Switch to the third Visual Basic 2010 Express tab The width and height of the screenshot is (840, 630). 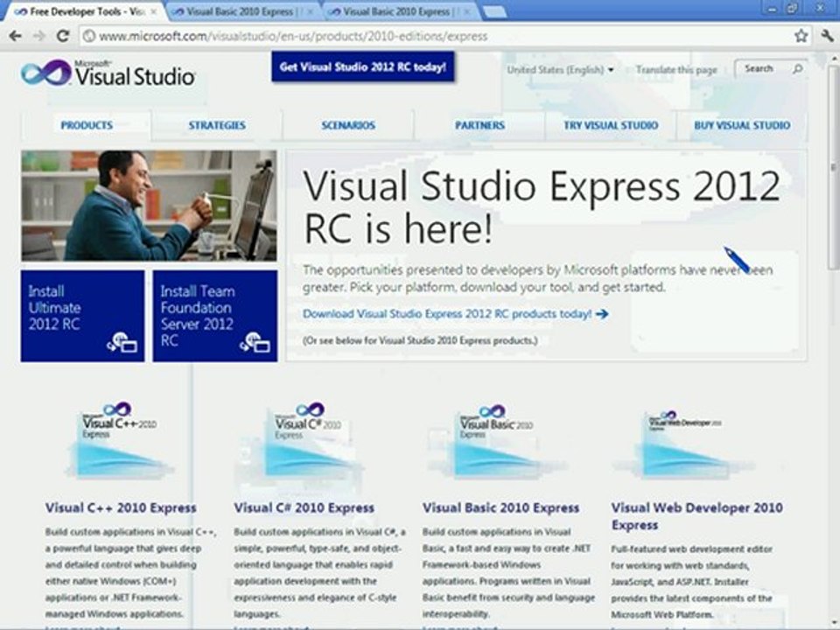(397, 11)
